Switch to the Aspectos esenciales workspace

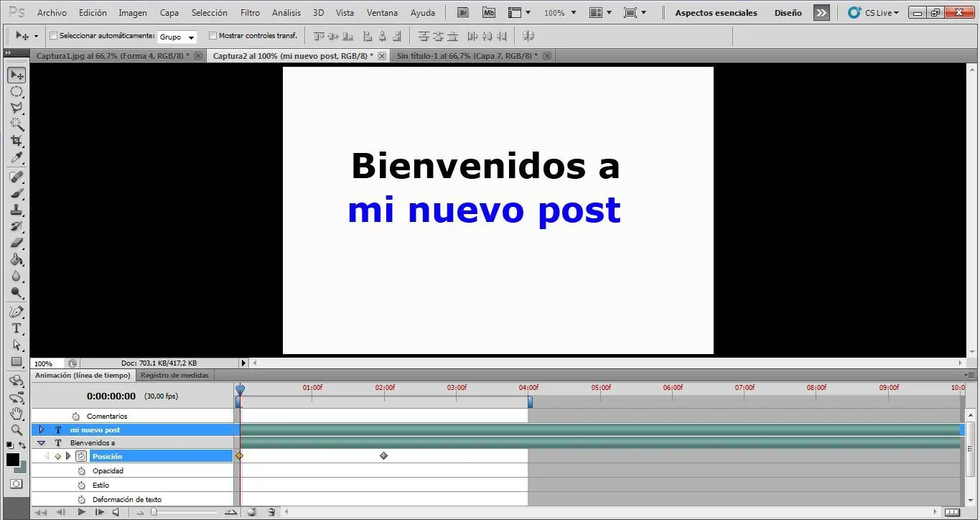point(716,13)
